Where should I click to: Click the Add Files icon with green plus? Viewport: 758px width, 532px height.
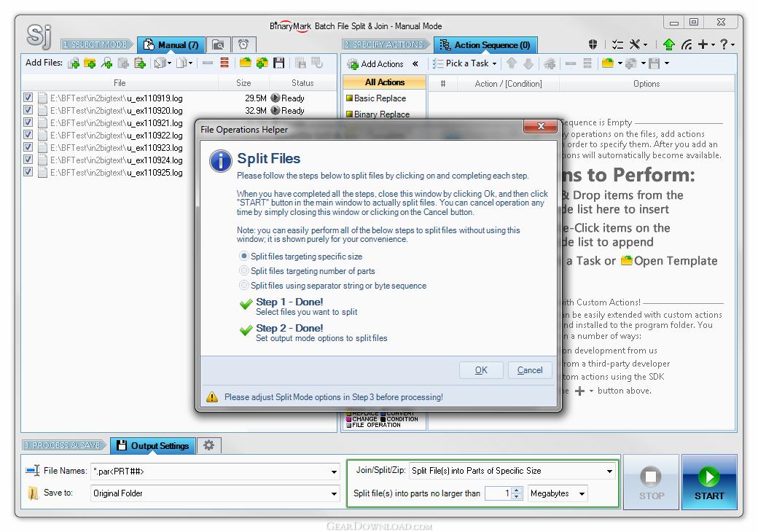click(x=74, y=63)
